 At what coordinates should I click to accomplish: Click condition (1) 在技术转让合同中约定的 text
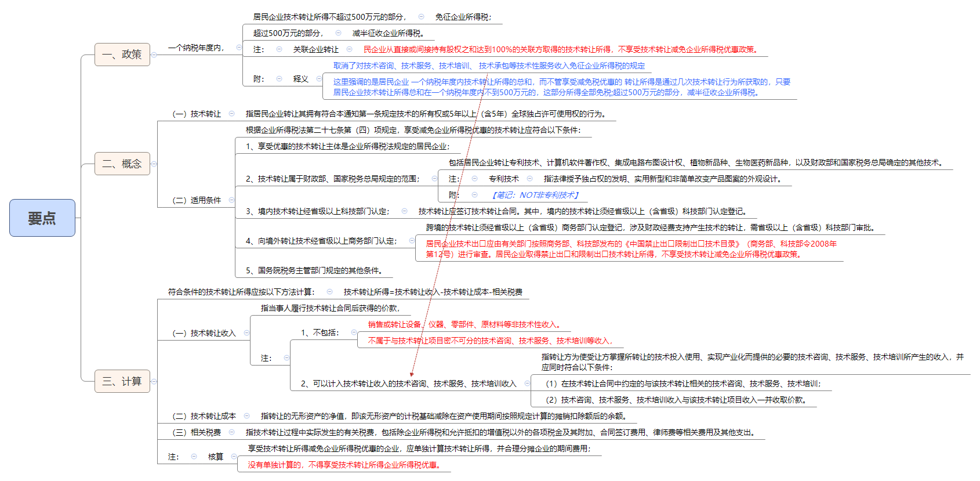[683, 384]
